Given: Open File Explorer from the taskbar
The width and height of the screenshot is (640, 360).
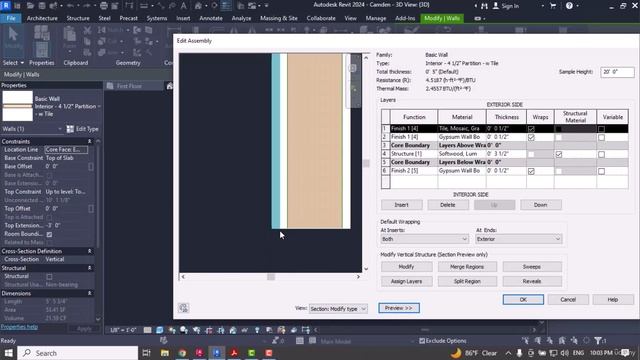Looking at the screenshot, I should coord(164,353).
